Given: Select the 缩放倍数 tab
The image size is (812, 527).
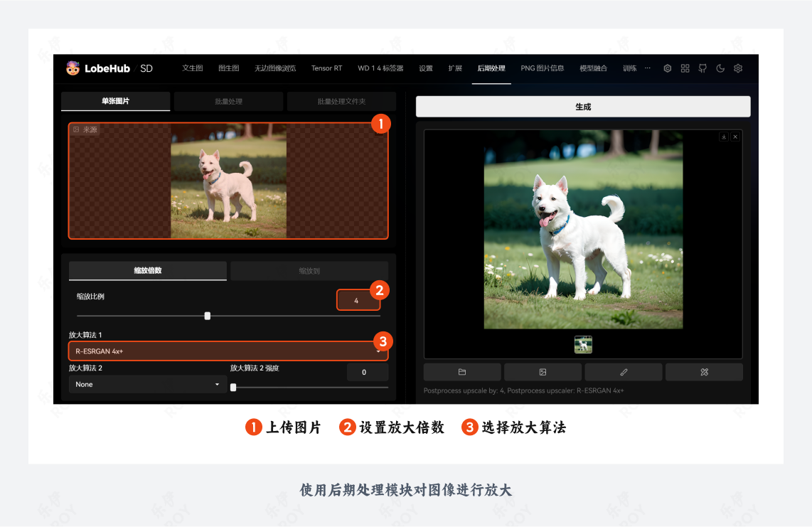Looking at the screenshot, I should pyautogui.click(x=148, y=270).
